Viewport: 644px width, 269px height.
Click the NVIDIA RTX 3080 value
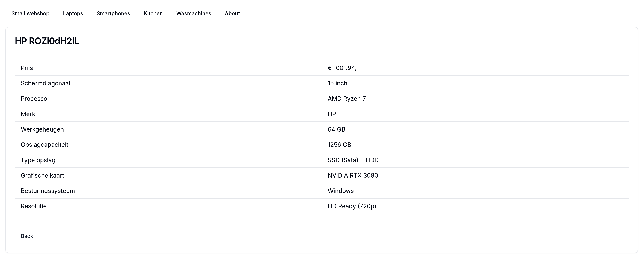(x=353, y=176)
